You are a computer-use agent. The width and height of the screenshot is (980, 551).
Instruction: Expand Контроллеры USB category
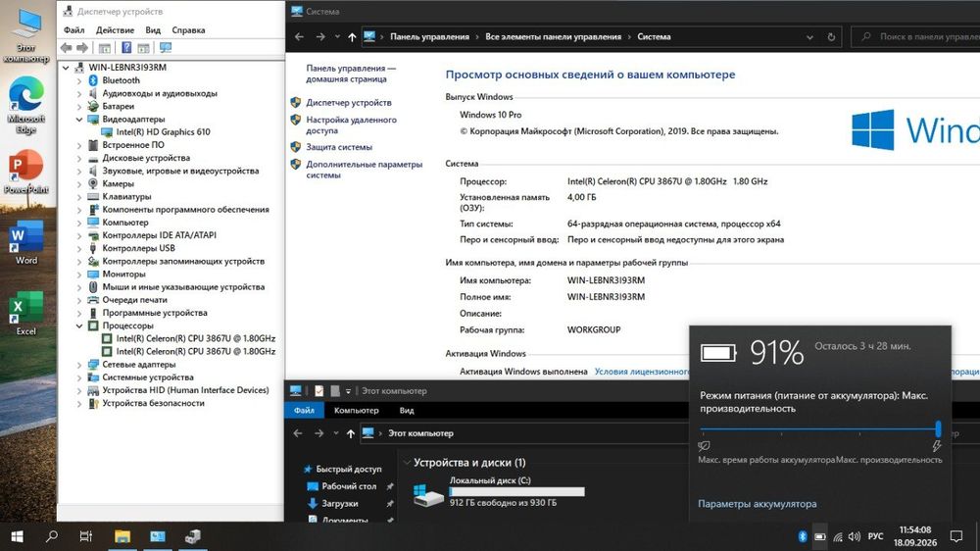pyautogui.click(x=79, y=248)
